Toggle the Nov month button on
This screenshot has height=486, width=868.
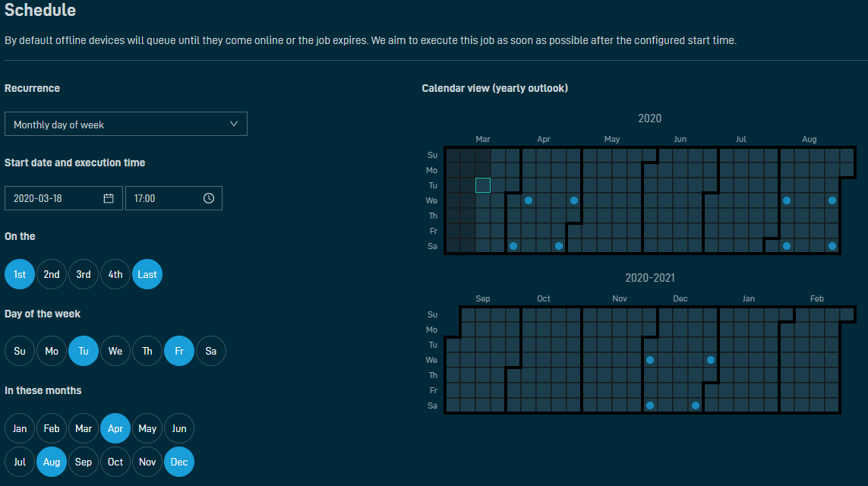tap(147, 462)
